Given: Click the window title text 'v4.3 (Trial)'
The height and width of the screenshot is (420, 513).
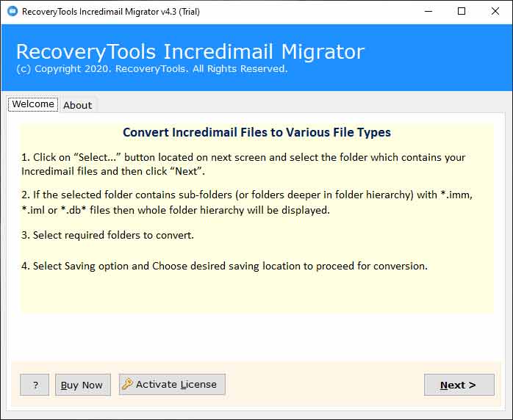Looking at the screenshot, I should click(180, 12).
